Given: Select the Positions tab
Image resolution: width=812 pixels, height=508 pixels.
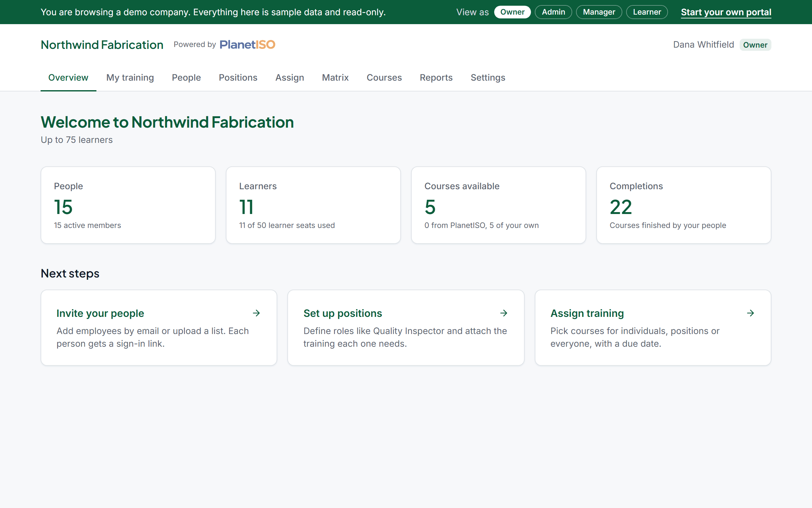Looking at the screenshot, I should click(238, 77).
